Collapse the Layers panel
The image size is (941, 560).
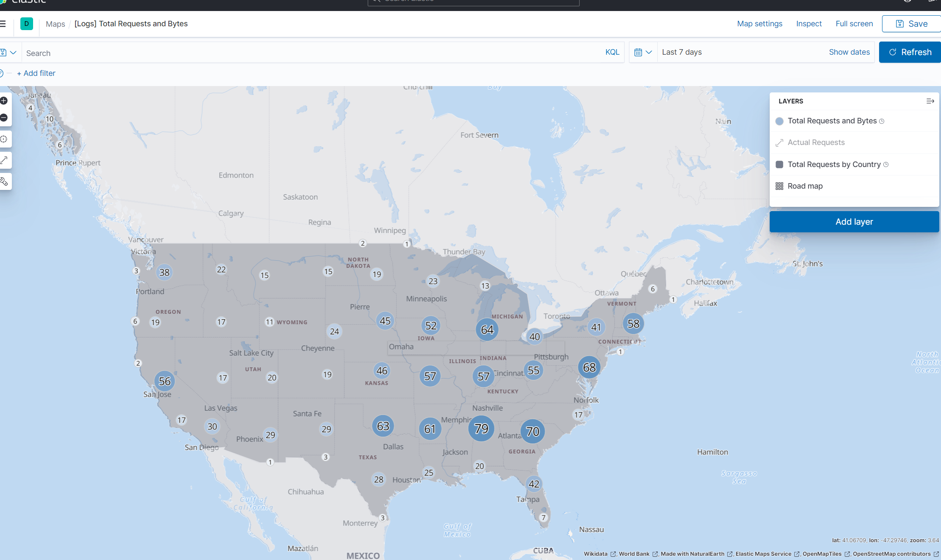click(x=930, y=101)
